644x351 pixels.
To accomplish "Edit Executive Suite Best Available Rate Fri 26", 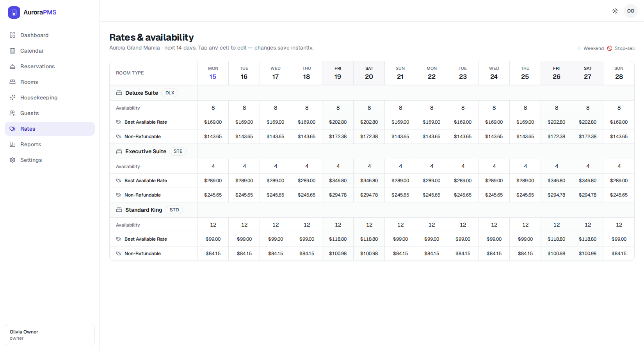I will (x=557, y=181).
